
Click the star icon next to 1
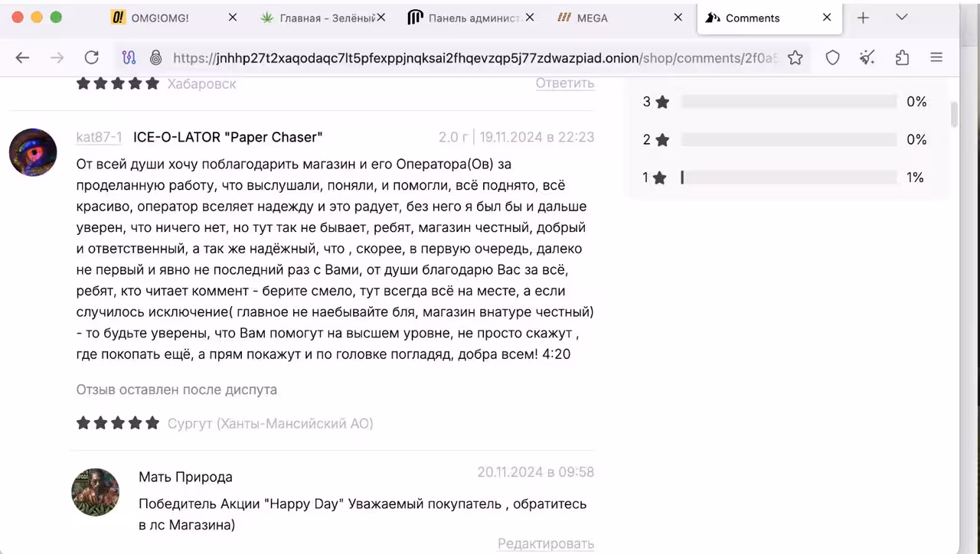coord(659,178)
